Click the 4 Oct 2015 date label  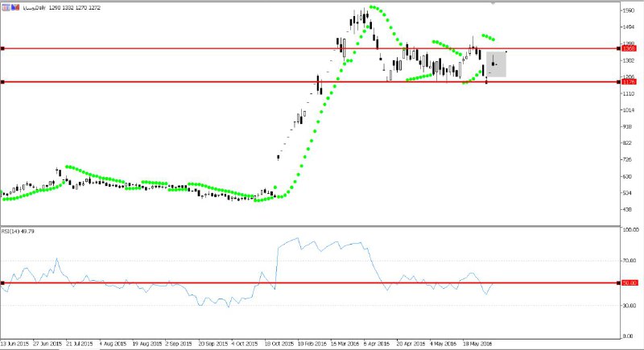[245, 344]
